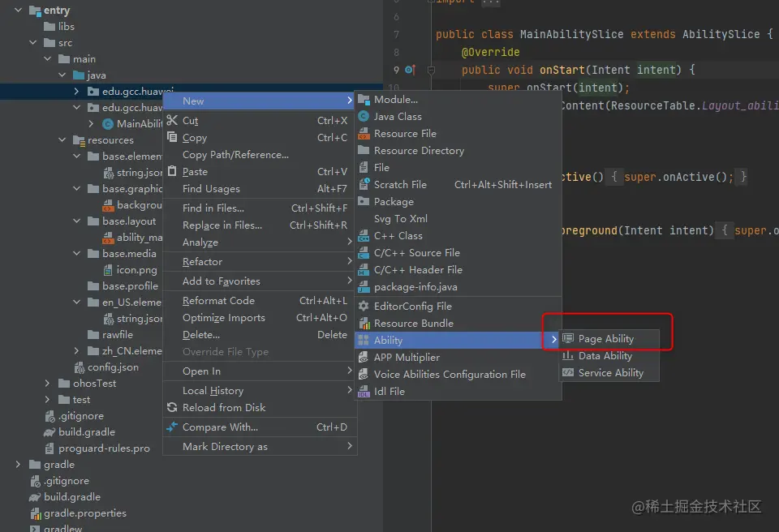
Task: Choose File in New submenu
Action: 458,167
